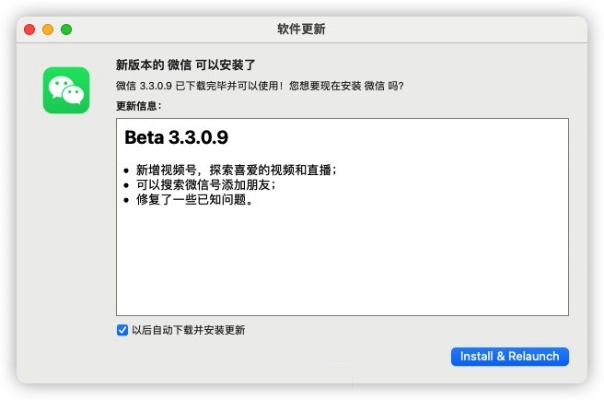Screen dimensions: 604x400
Task: Click the heading 新版本的 微信 可以安装了
Action: click(186, 66)
